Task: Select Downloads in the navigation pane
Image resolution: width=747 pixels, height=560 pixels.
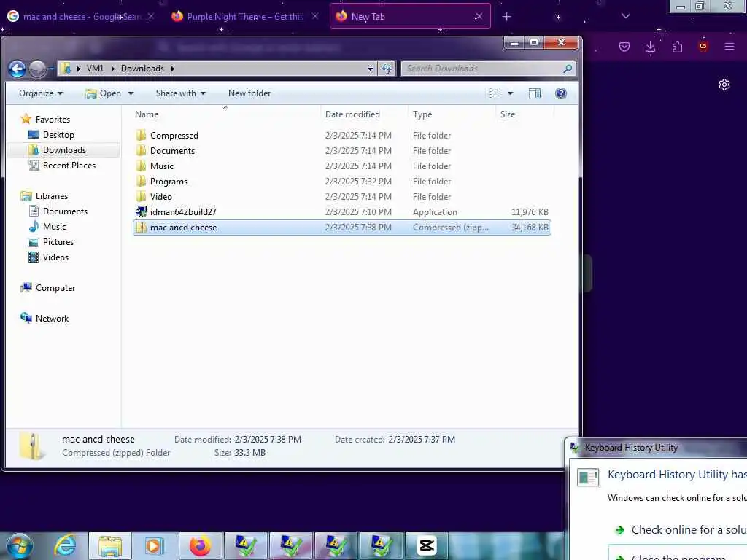Action: (x=64, y=150)
